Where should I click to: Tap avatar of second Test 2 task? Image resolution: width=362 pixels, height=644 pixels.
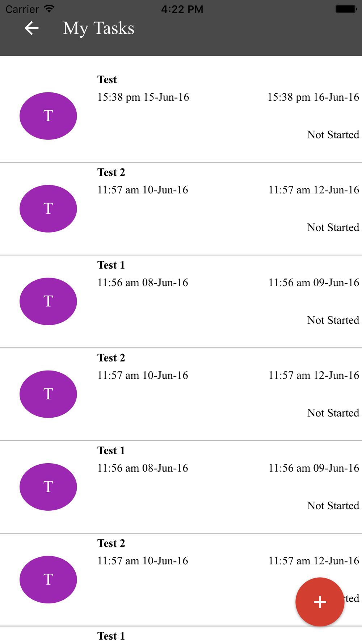48,394
